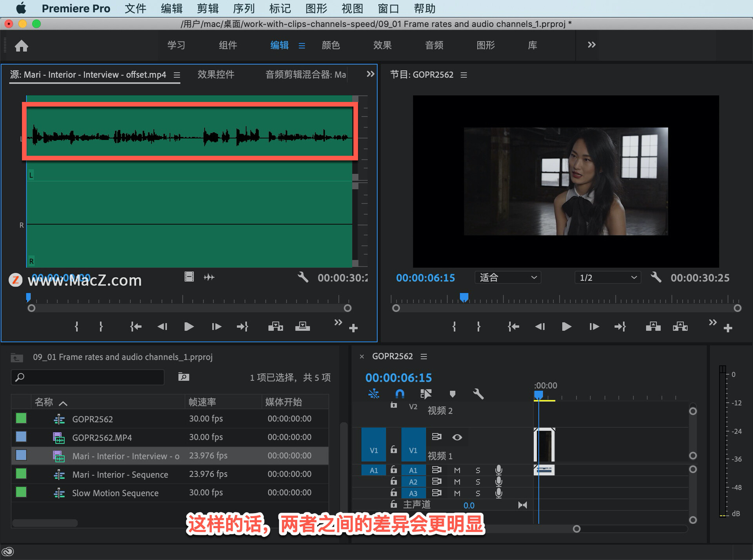
Task: Open the 适合 zoom level dropdown
Action: [x=507, y=278]
